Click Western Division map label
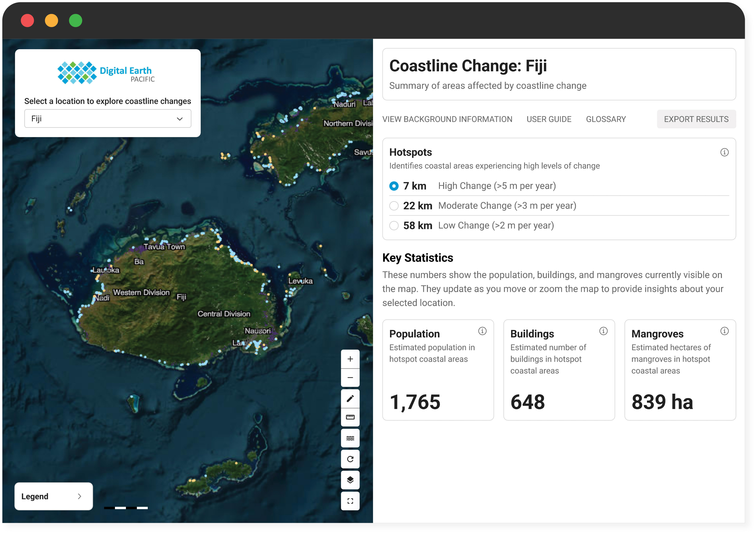756x534 pixels. pos(141,292)
